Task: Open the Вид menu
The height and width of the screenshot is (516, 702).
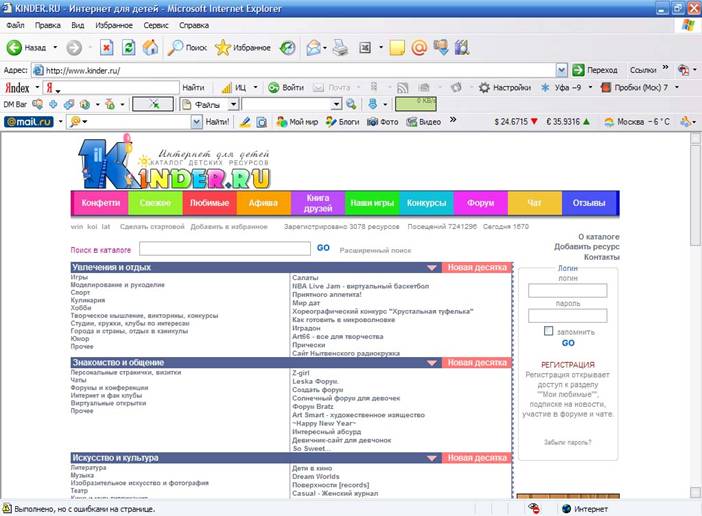Action: 77,26
